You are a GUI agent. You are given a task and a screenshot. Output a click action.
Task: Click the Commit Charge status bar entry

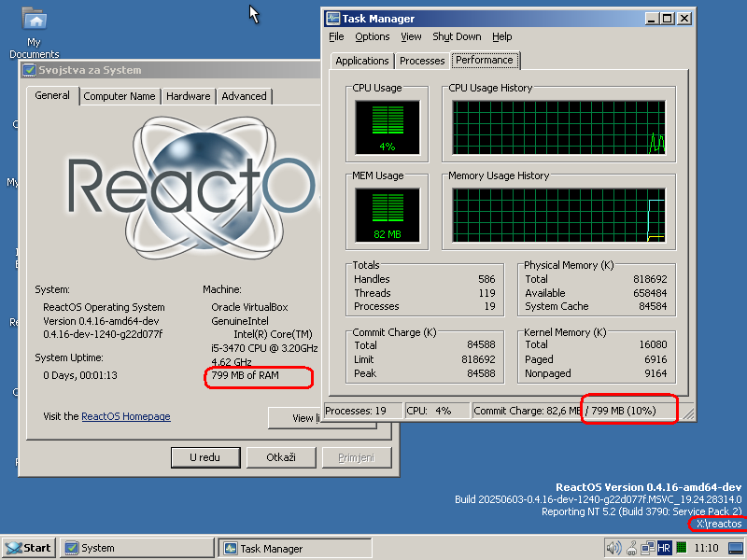click(x=576, y=411)
